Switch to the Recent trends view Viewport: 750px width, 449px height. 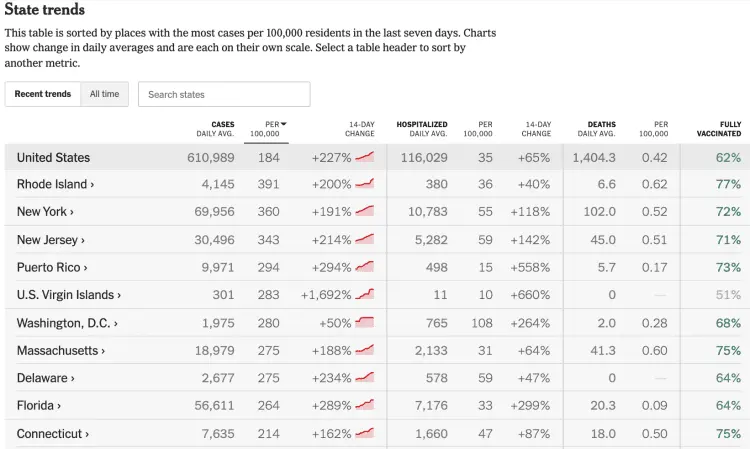coord(43,94)
